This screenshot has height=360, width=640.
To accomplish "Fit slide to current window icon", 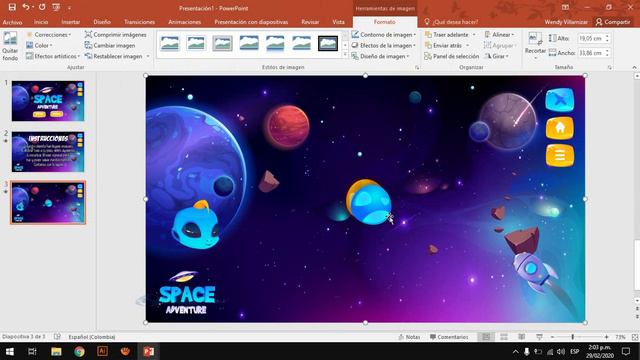I will [x=635, y=337].
